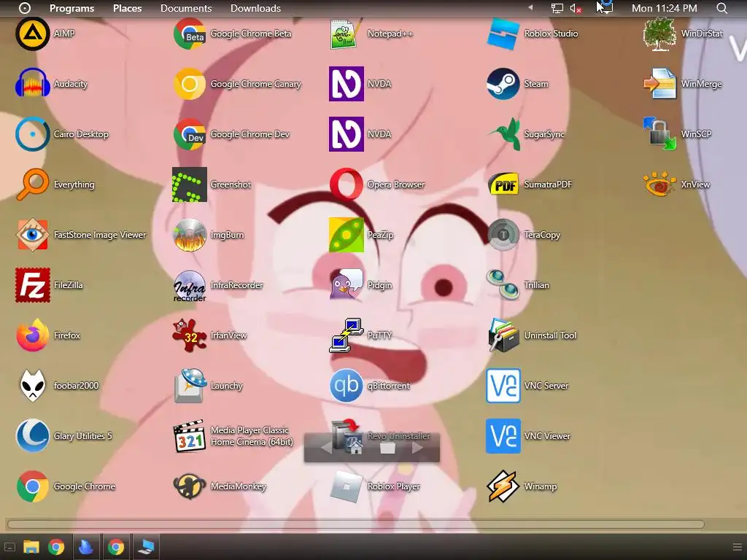Screen dimensions: 747x560
Task: Launch TeraCopy icon
Action: pos(503,235)
